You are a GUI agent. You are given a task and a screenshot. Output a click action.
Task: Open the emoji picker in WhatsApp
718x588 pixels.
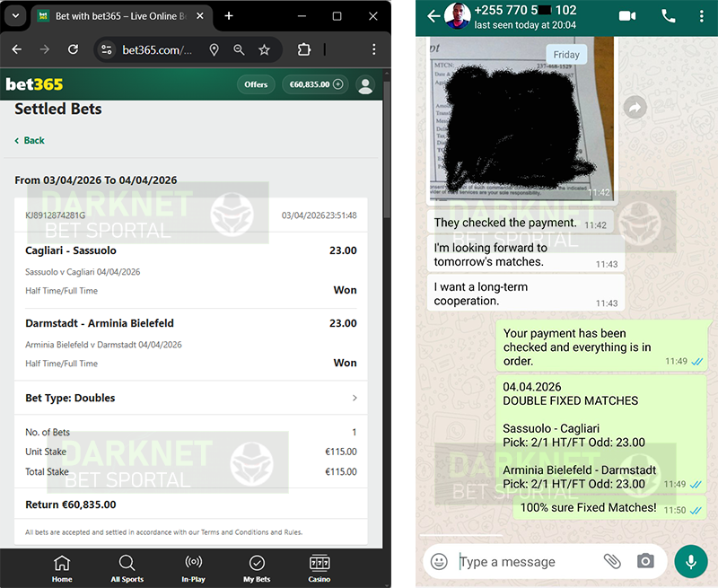pos(439,561)
